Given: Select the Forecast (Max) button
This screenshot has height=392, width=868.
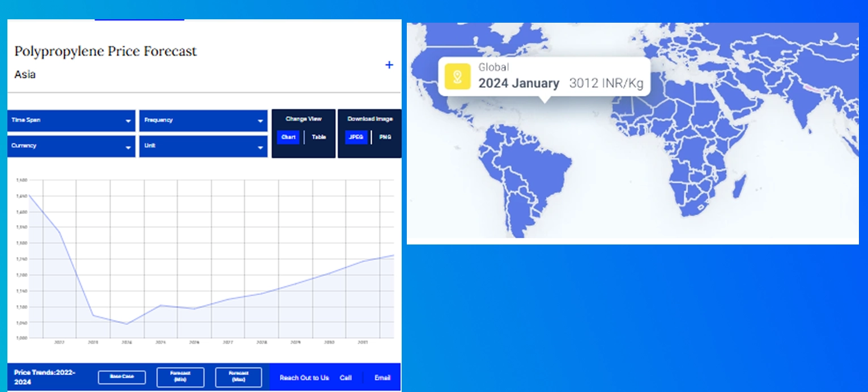Looking at the screenshot, I should [x=239, y=377].
